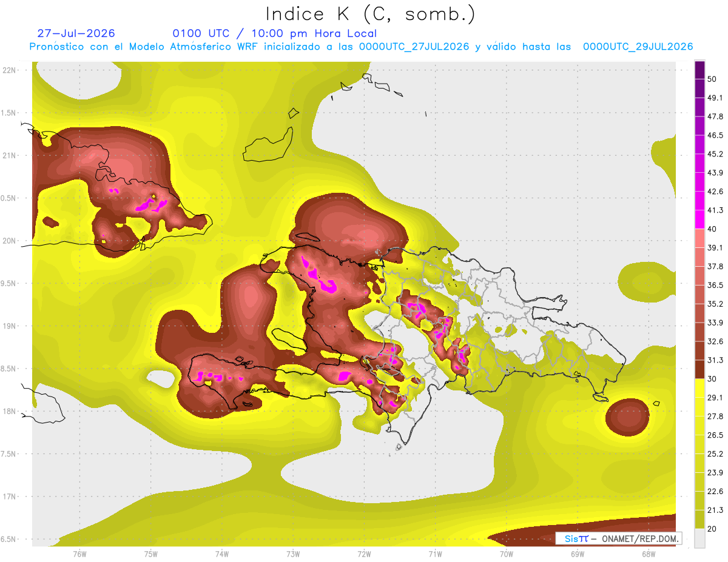Image resolution: width=728 pixels, height=562 pixels.
Task: Pick the magenta swatch between 40 and 41.3
Action: coord(699,219)
